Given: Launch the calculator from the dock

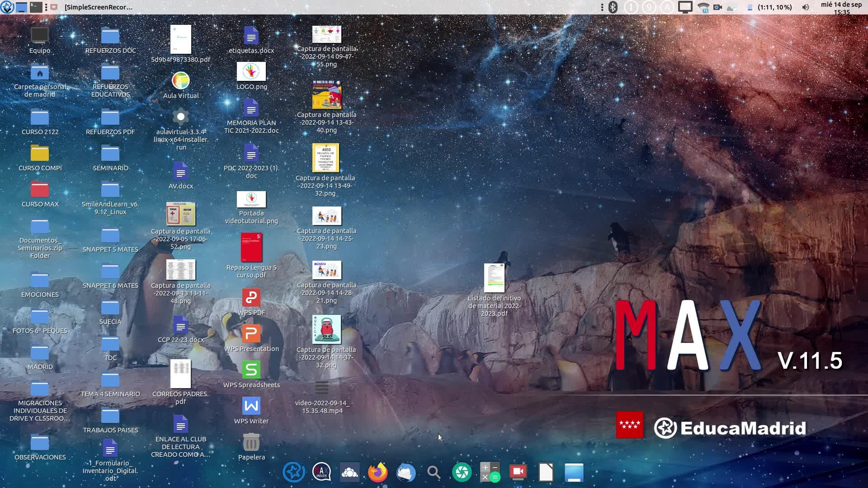Looking at the screenshot, I should coord(490,473).
